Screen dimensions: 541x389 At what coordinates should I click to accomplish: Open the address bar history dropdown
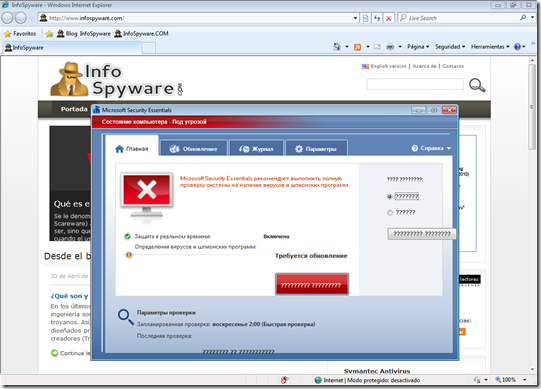tap(355, 18)
